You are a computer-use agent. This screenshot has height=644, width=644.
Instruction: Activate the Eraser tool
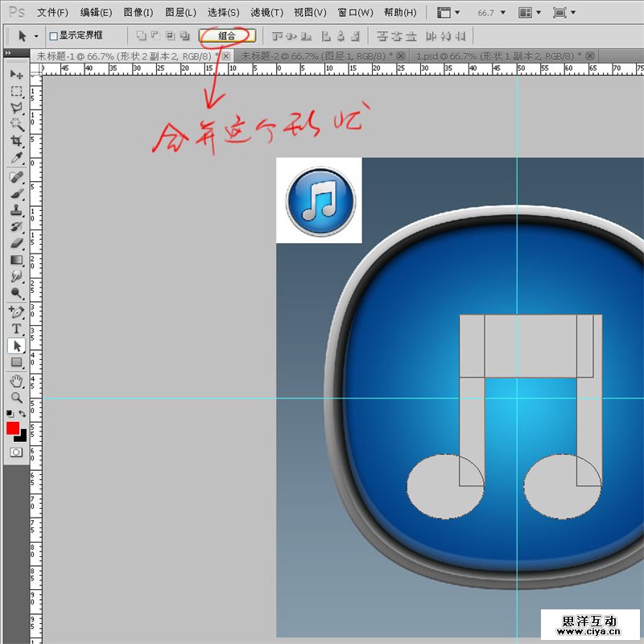16,243
